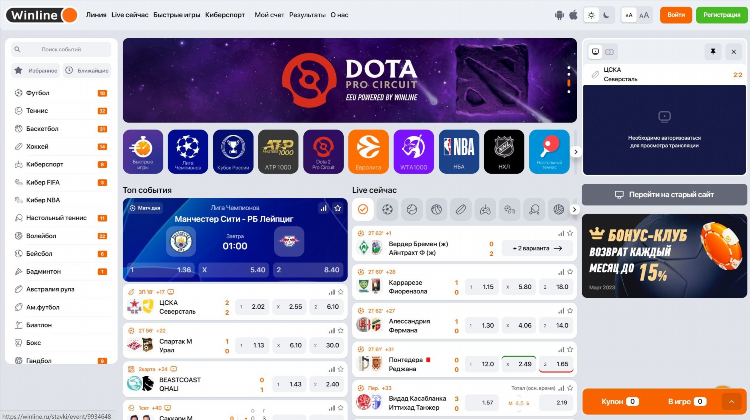This screenshot has height=420, width=750.
Task: Select Волейбол in the sports sidebar
Action: pyautogui.click(x=61, y=236)
